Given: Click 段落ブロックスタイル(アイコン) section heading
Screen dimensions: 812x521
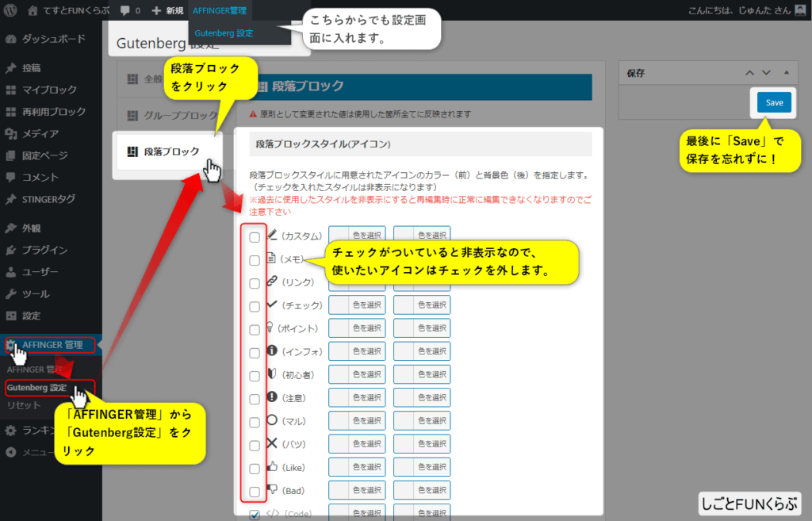Looking at the screenshot, I should pyautogui.click(x=324, y=144).
